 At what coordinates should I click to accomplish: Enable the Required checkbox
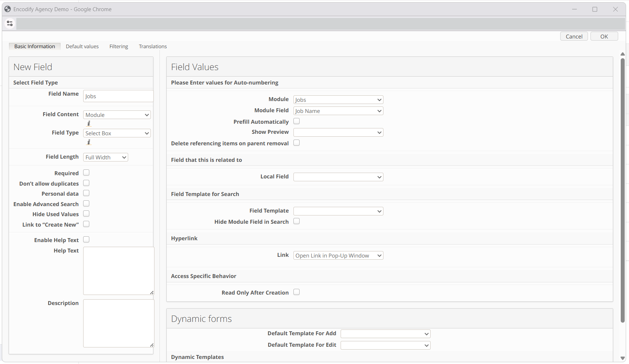pos(86,173)
